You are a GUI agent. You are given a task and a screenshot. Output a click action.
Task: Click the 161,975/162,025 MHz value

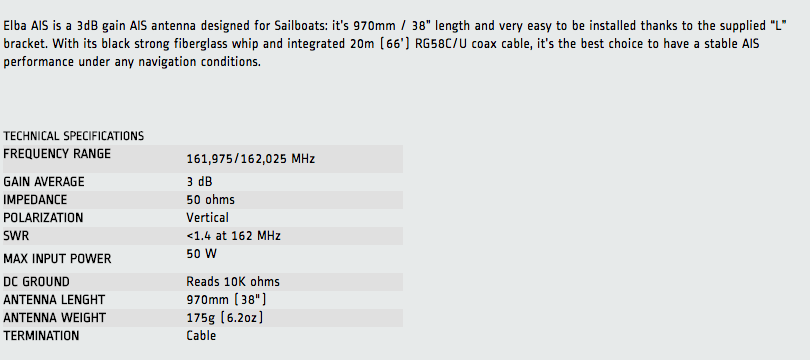point(251,159)
